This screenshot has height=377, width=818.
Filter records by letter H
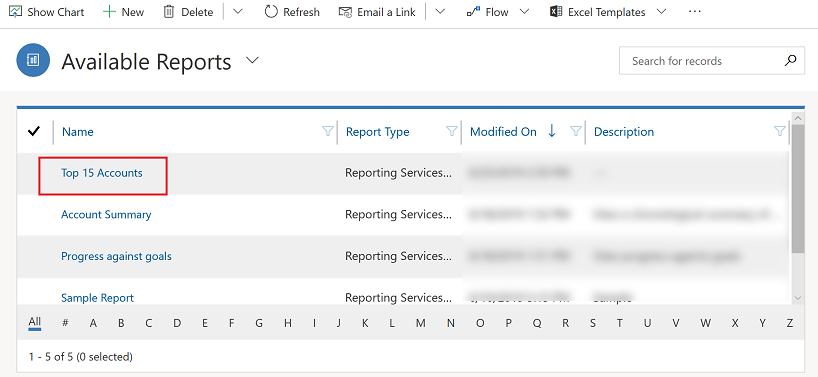point(287,323)
